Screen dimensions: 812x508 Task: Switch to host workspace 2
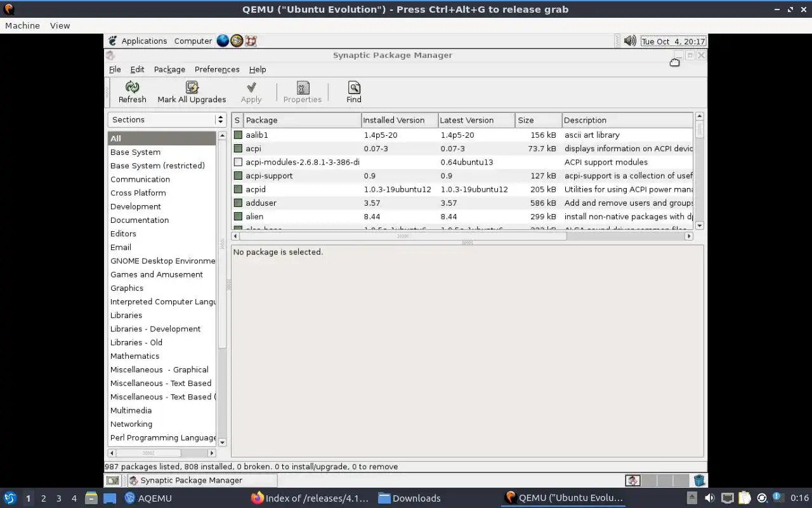tap(43, 498)
